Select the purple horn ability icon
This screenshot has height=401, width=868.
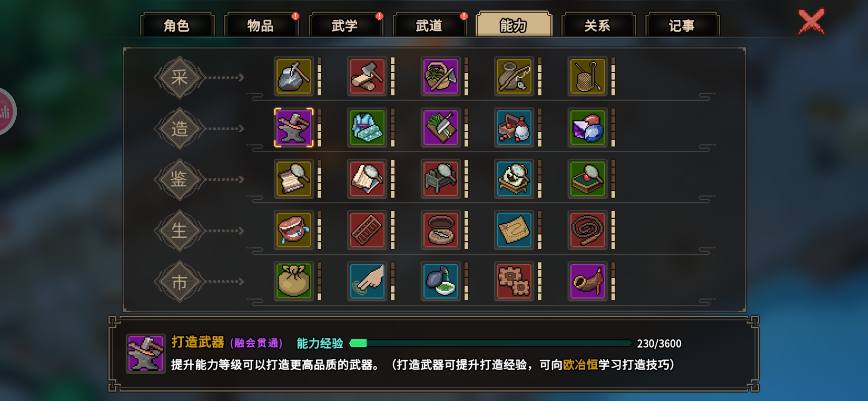tap(587, 281)
